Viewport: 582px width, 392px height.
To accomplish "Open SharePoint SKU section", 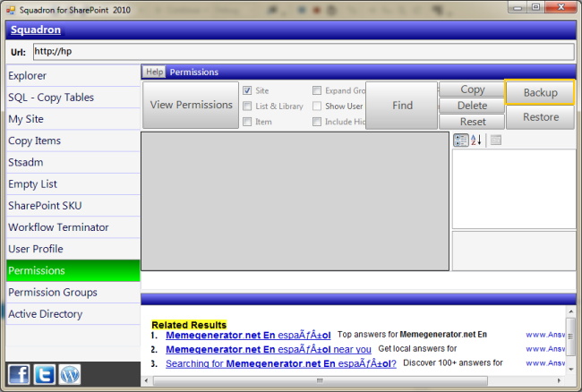I will (73, 206).
